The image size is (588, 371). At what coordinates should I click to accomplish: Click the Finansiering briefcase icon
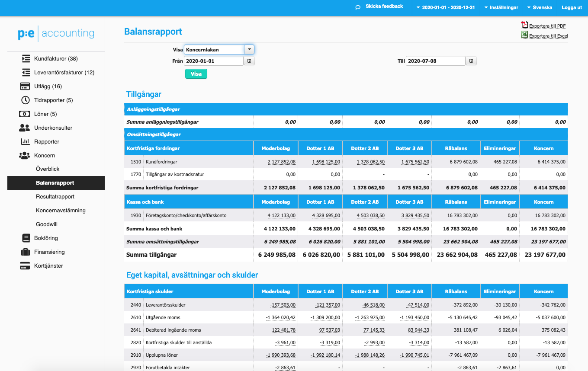click(x=26, y=252)
